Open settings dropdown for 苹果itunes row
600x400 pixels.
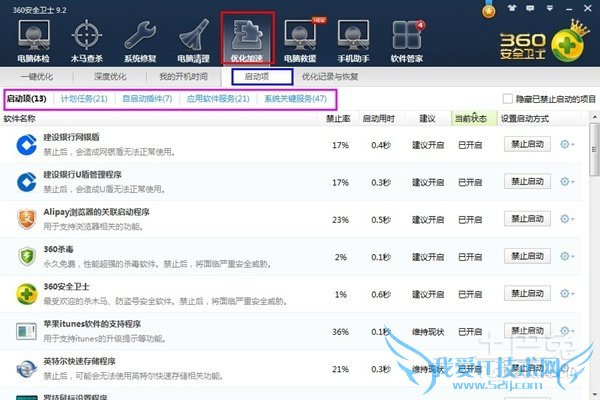[x=567, y=331]
